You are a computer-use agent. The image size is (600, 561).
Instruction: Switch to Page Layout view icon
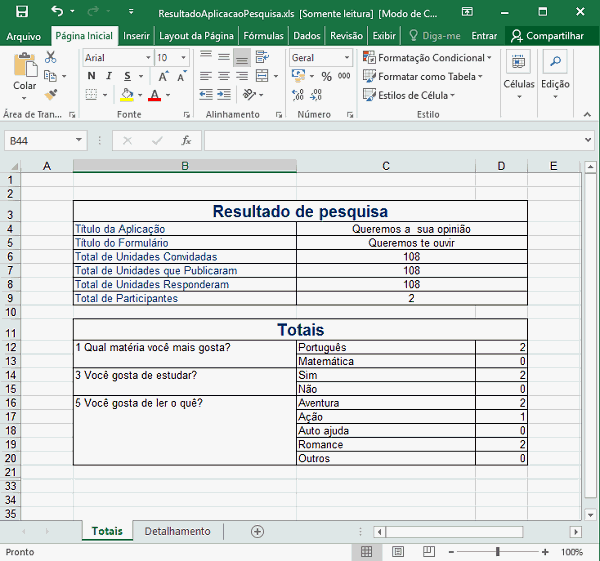(x=398, y=552)
